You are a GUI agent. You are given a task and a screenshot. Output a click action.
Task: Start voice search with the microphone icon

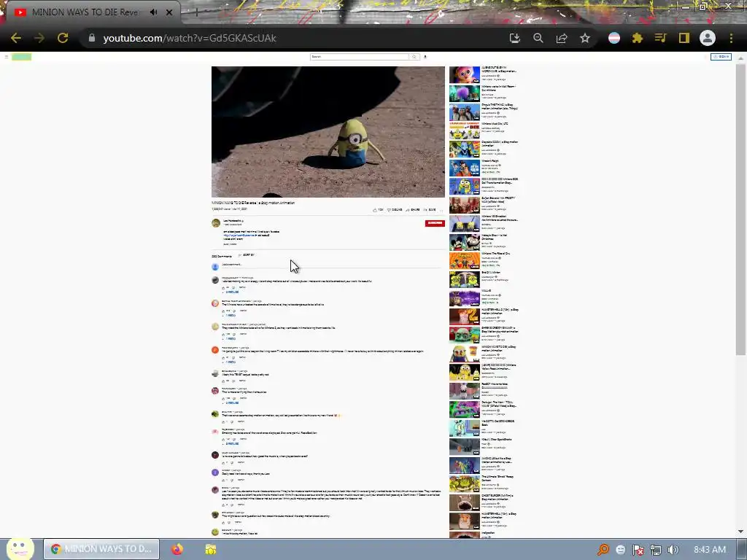425,57
